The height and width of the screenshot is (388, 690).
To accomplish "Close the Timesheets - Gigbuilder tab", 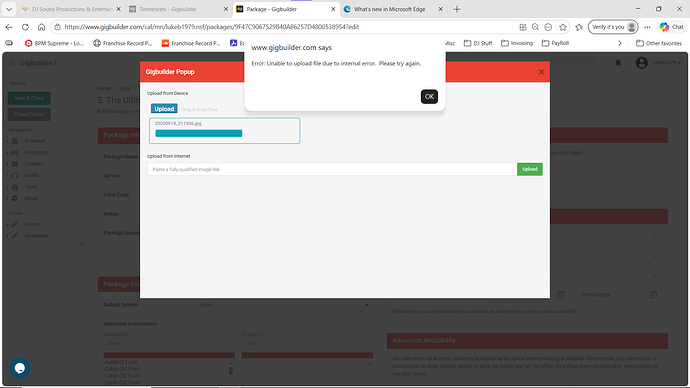I will point(226,9).
